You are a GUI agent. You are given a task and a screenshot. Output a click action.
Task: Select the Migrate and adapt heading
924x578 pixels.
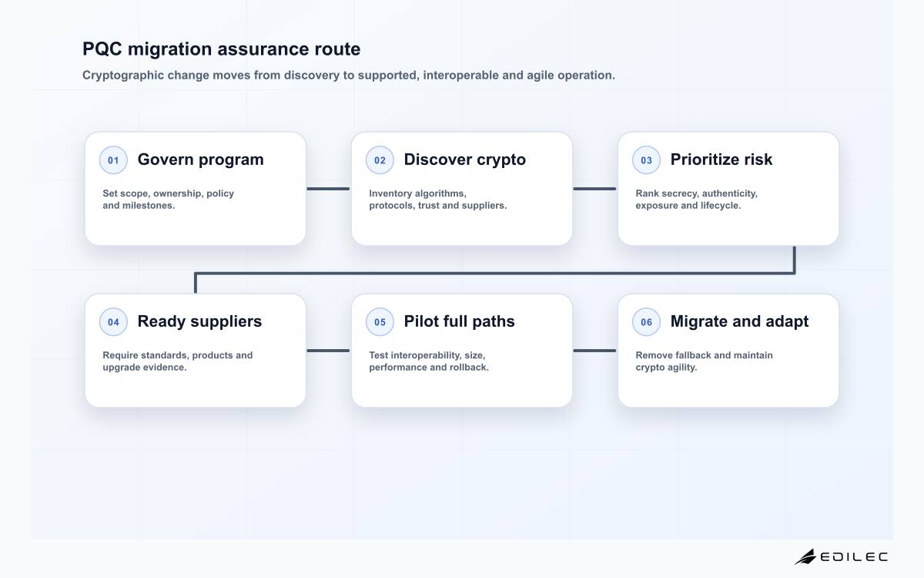coord(739,321)
